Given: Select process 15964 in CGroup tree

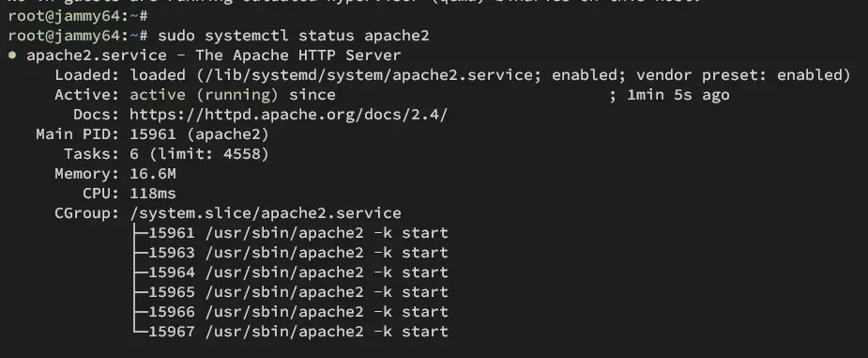Looking at the screenshot, I should tap(298, 272).
